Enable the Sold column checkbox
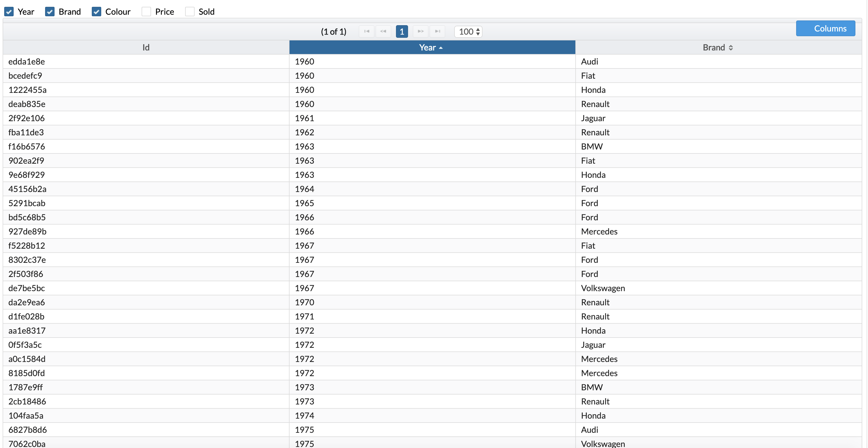868x448 pixels. [190, 12]
